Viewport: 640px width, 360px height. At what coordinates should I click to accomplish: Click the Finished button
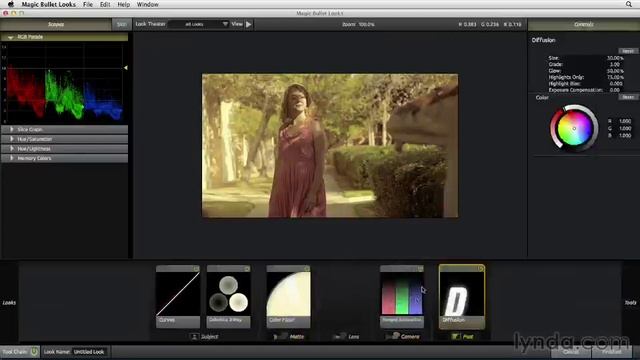click(611, 351)
